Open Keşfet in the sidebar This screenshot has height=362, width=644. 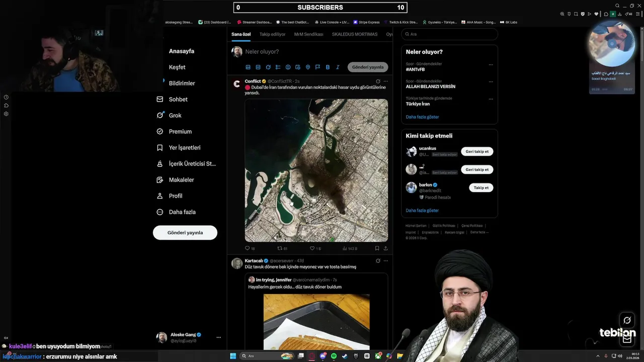[177, 67]
